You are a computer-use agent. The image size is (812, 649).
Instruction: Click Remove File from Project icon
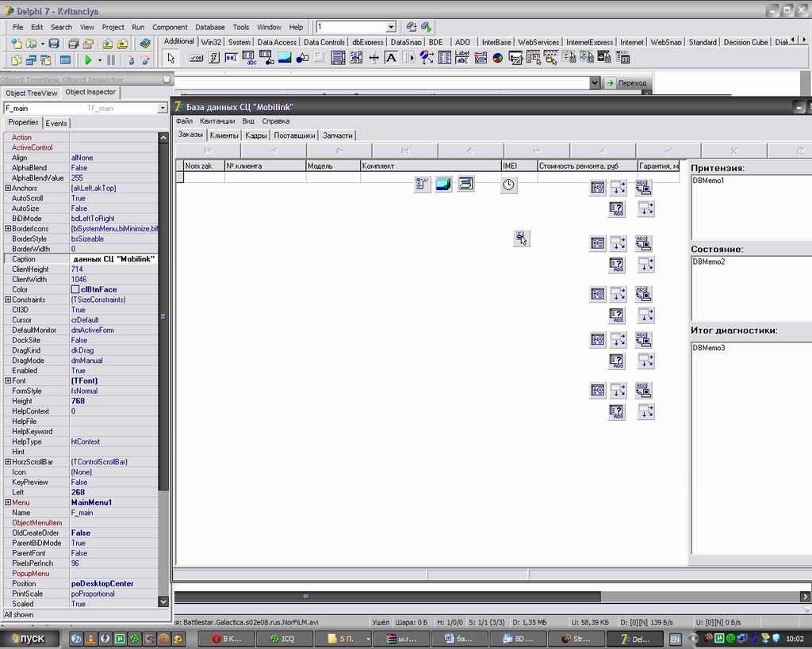[122, 44]
